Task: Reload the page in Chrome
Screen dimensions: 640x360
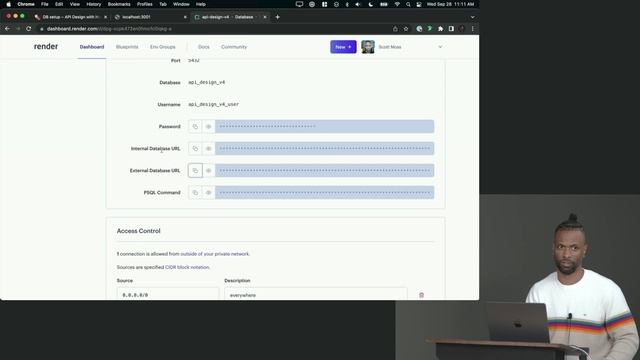Action: [x=29, y=29]
